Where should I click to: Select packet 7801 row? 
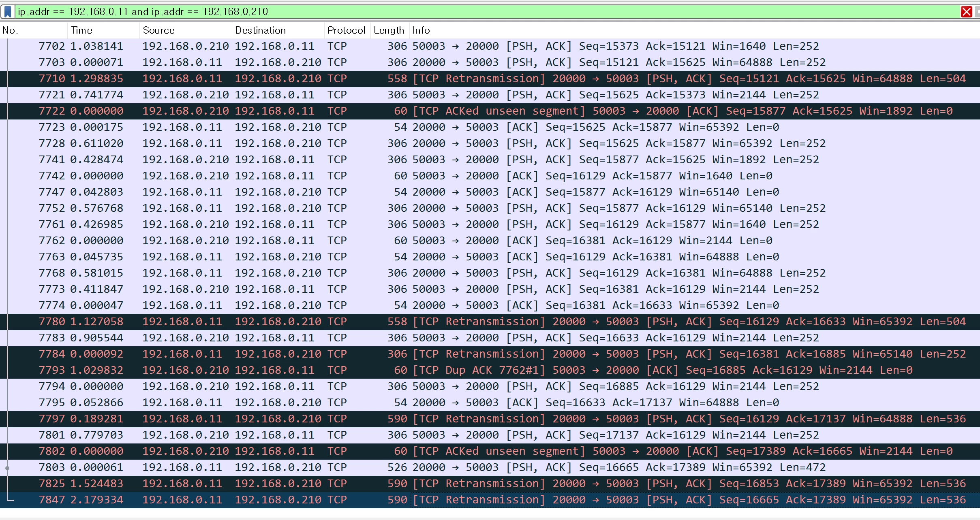pos(490,435)
